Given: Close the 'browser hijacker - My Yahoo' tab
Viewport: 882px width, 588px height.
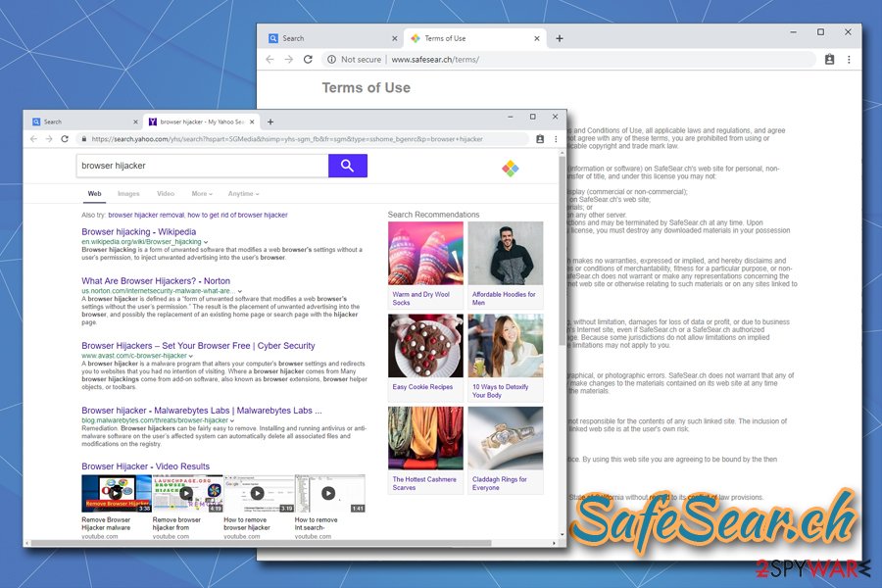Looking at the screenshot, I should [x=252, y=122].
